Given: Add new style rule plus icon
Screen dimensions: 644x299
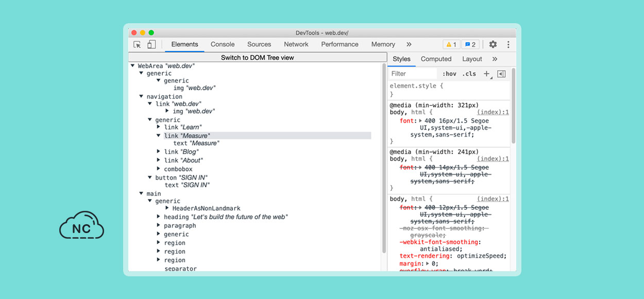Looking at the screenshot, I should coord(486,74).
